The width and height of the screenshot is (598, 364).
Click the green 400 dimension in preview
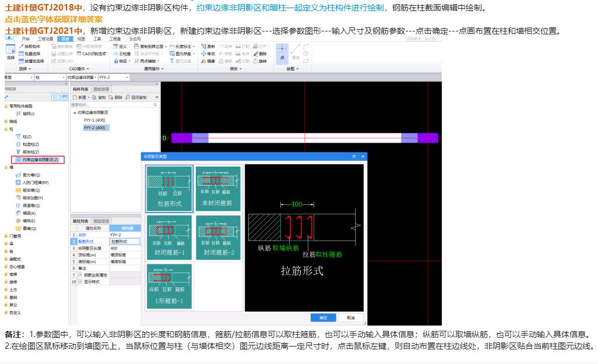click(297, 204)
